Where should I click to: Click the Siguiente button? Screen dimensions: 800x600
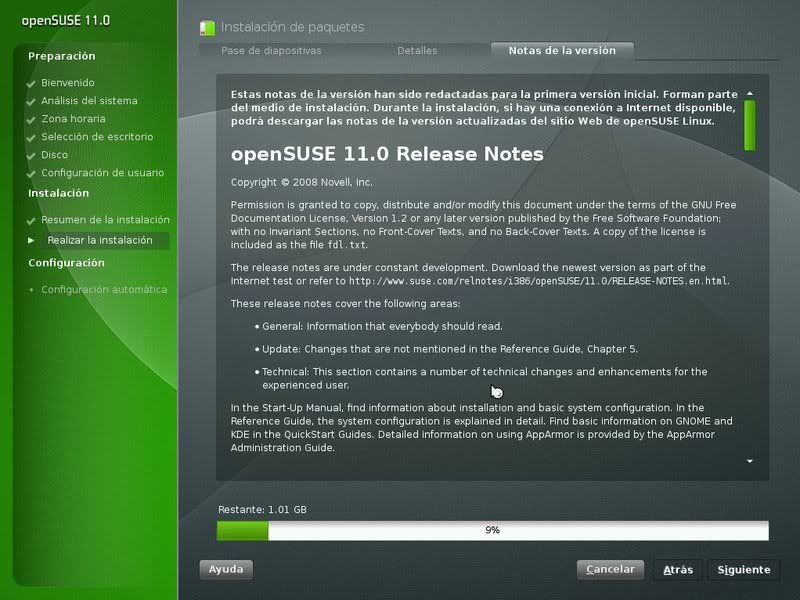(x=743, y=570)
